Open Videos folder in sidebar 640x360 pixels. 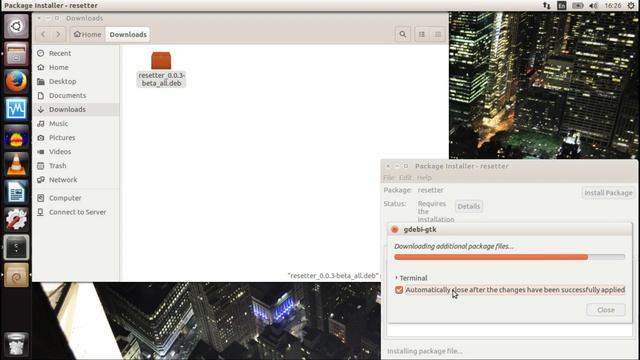[x=76, y=151]
